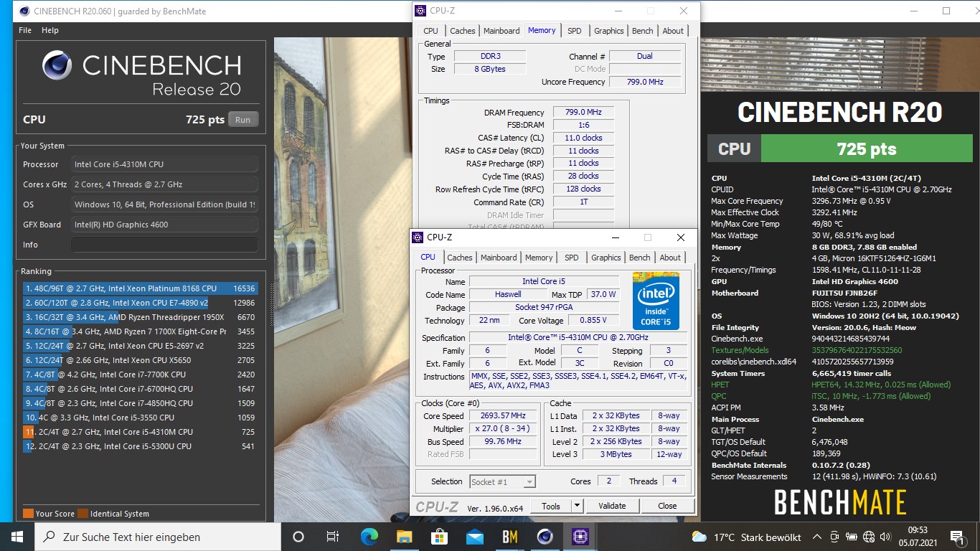Select CPU tab in back CPU-Z Memory window
Image resolution: width=980 pixels, height=551 pixels.
click(430, 31)
